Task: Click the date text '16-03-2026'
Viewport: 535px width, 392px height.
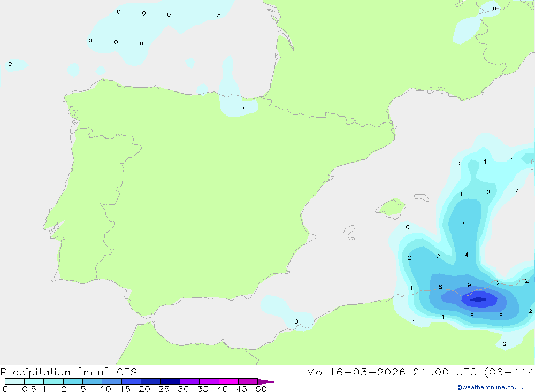Action: 368,372
